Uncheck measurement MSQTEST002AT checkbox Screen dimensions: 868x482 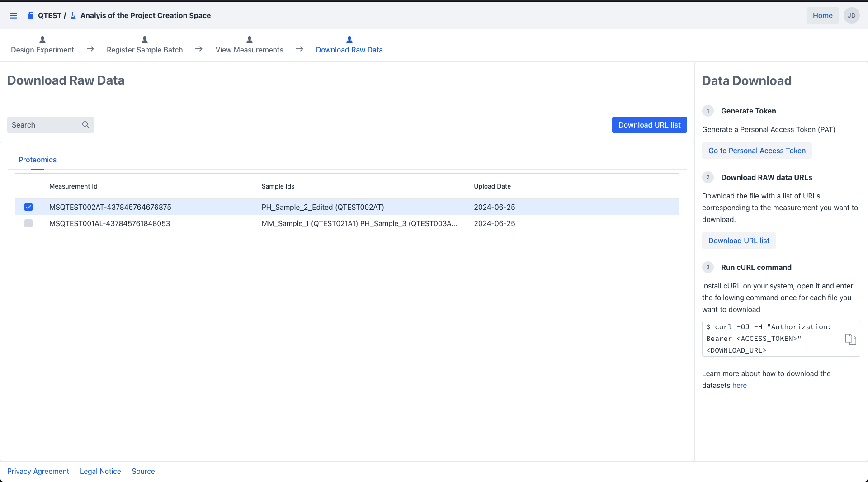[x=28, y=207]
